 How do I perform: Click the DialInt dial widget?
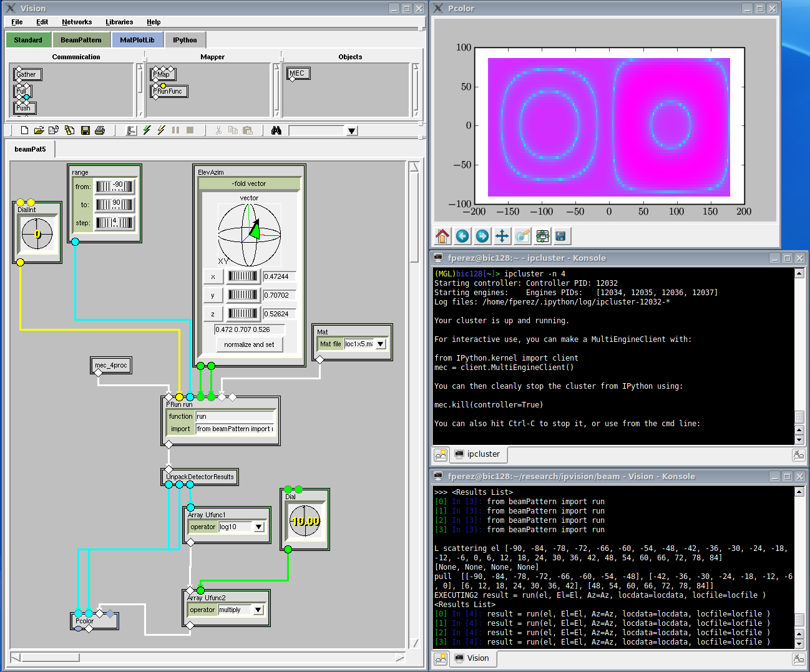pos(37,234)
